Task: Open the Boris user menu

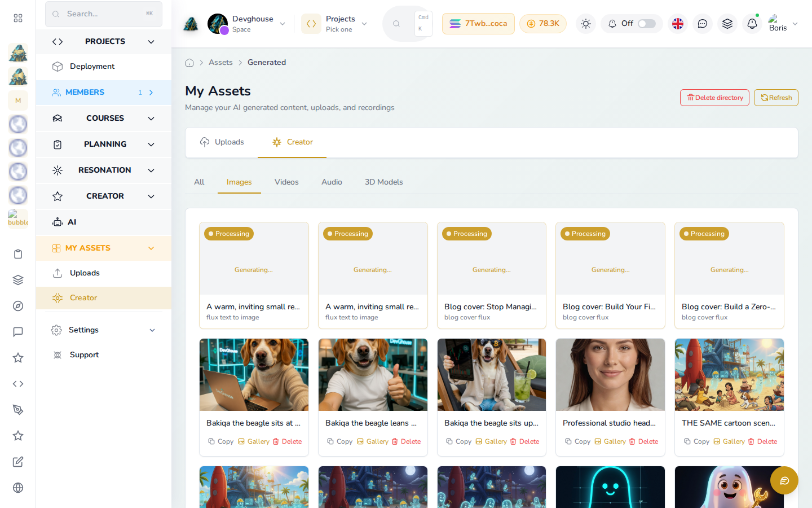Action: click(783, 24)
